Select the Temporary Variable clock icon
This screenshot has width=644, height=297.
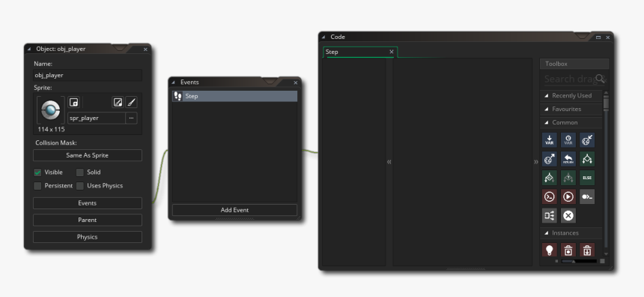[568, 140]
